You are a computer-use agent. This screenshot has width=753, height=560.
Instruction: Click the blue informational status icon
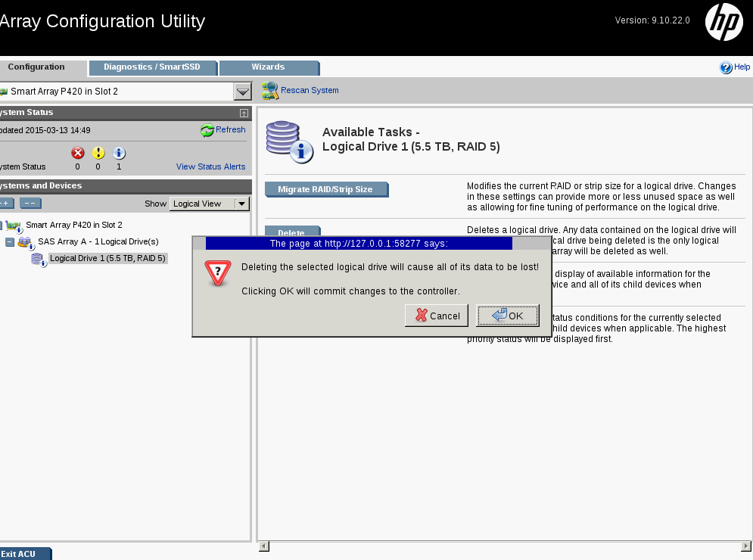tap(119, 153)
